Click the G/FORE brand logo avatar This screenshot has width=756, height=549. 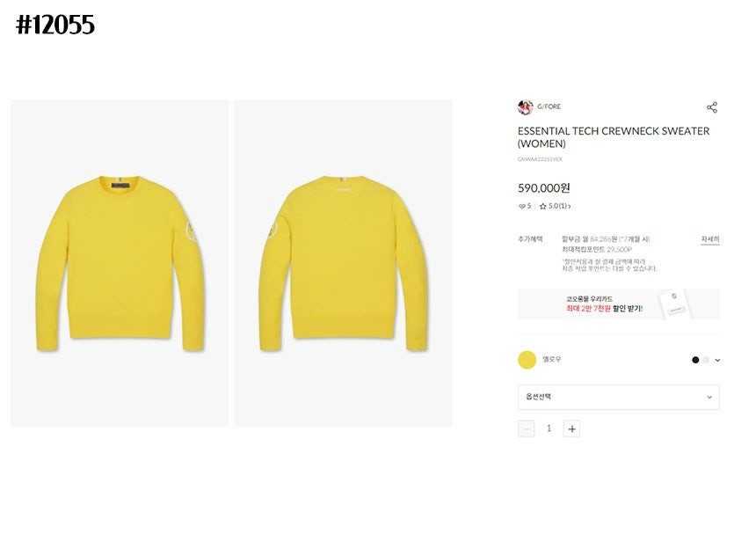click(525, 107)
